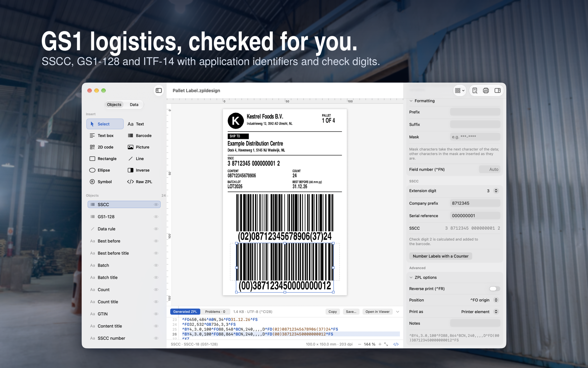
Task: Insert a 2D code object
Action: (x=101, y=147)
